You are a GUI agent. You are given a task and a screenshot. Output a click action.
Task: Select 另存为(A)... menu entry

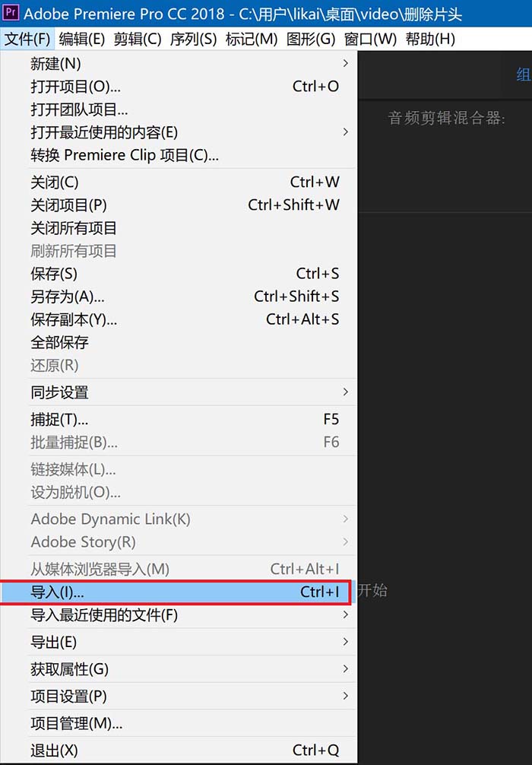[179, 297]
